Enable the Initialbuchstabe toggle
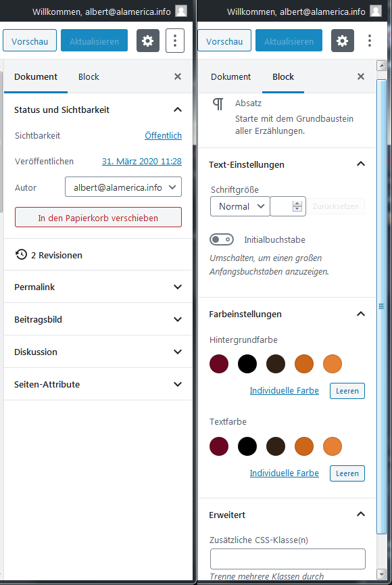 (x=222, y=239)
